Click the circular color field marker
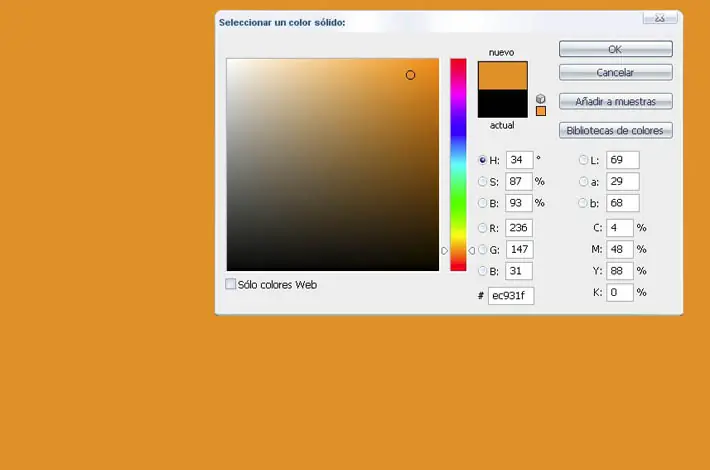Viewport: 710px width, 470px height. 410,75
